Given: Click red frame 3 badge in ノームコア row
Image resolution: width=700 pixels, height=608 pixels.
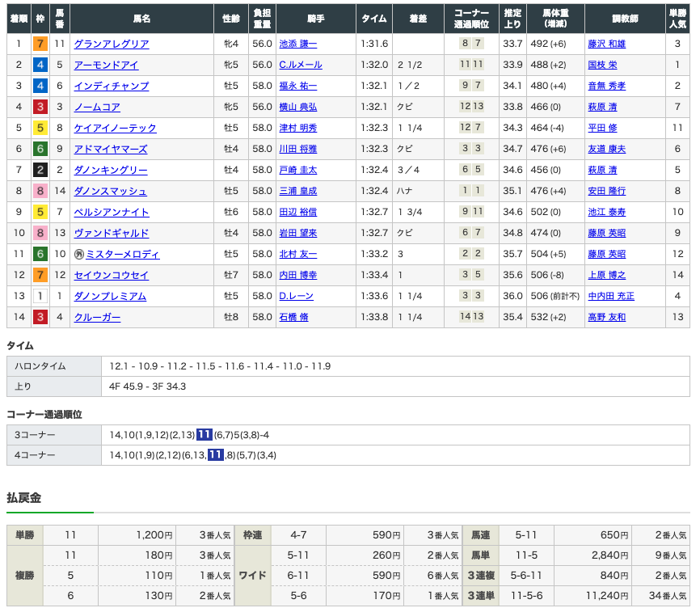Looking at the screenshot, I should click(x=40, y=107).
